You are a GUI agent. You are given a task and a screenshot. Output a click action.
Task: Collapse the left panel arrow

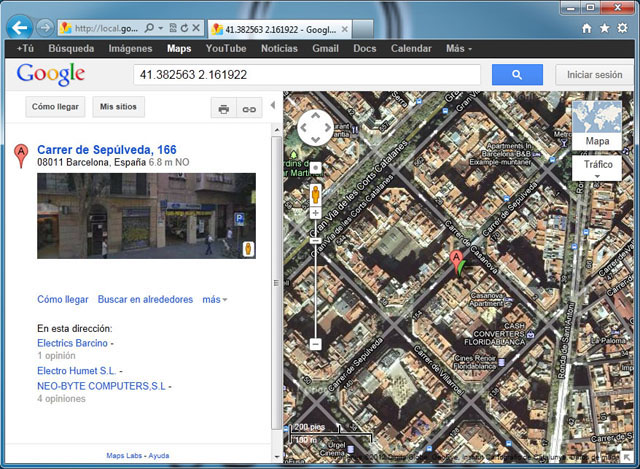tap(273, 105)
